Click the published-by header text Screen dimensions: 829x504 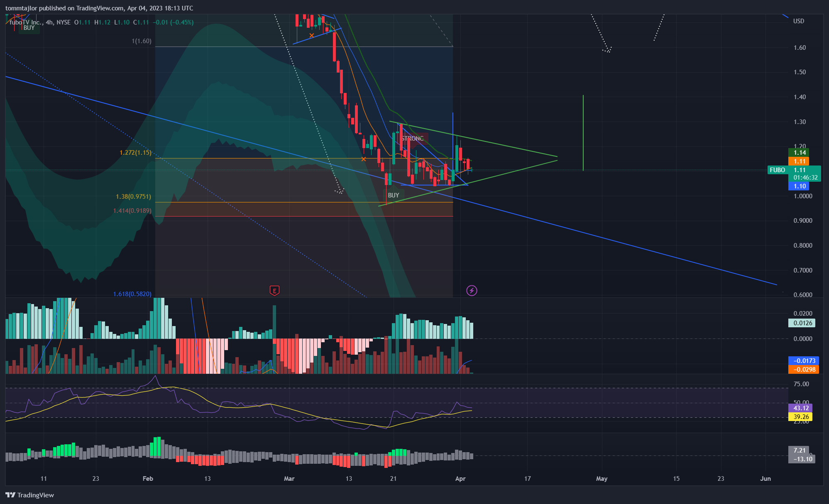(99, 8)
